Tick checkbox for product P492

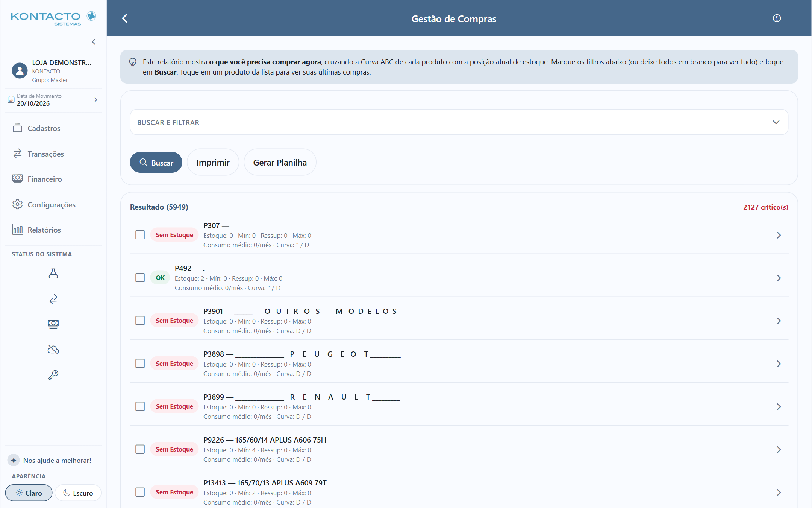140,278
